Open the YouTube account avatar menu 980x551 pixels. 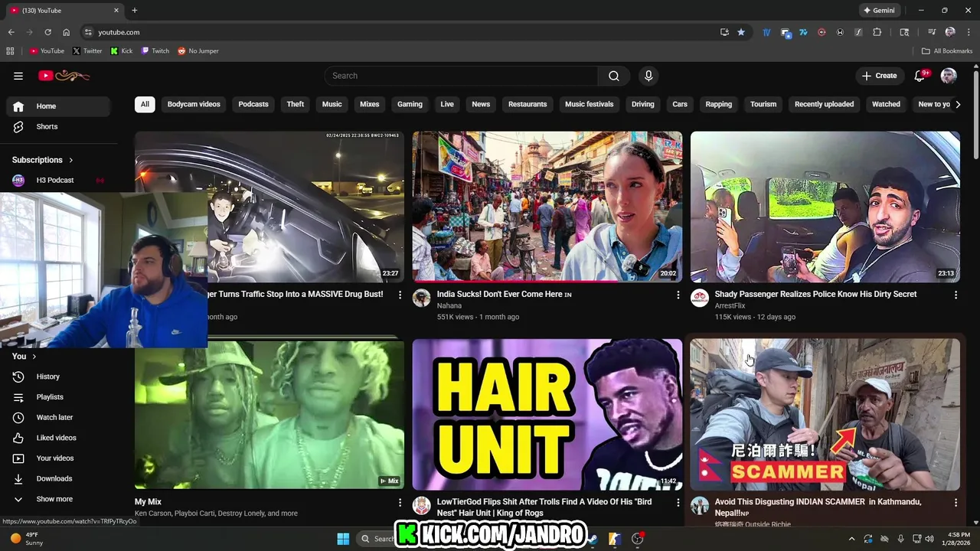tap(949, 76)
